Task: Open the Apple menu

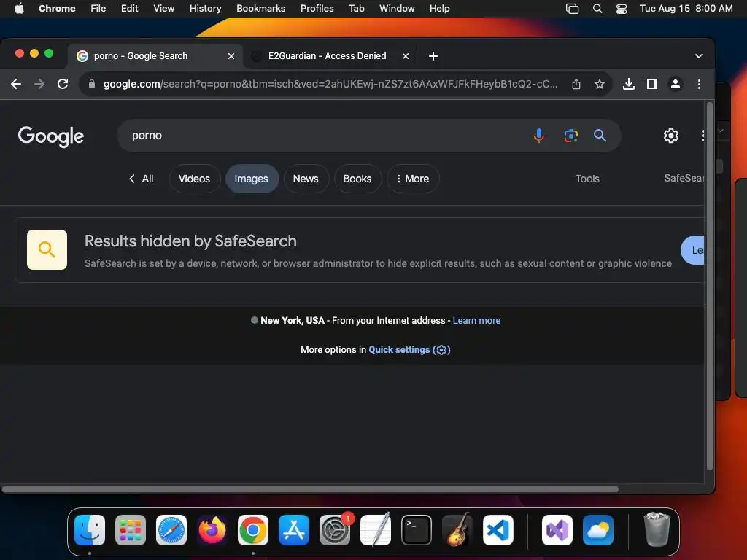Action: click(19, 8)
